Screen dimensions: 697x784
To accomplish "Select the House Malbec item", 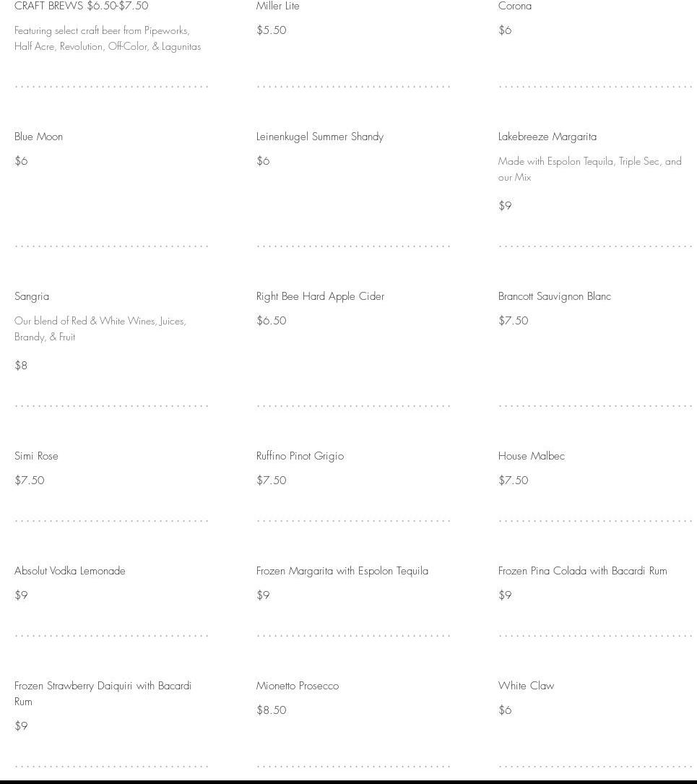I will click(532, 456).
